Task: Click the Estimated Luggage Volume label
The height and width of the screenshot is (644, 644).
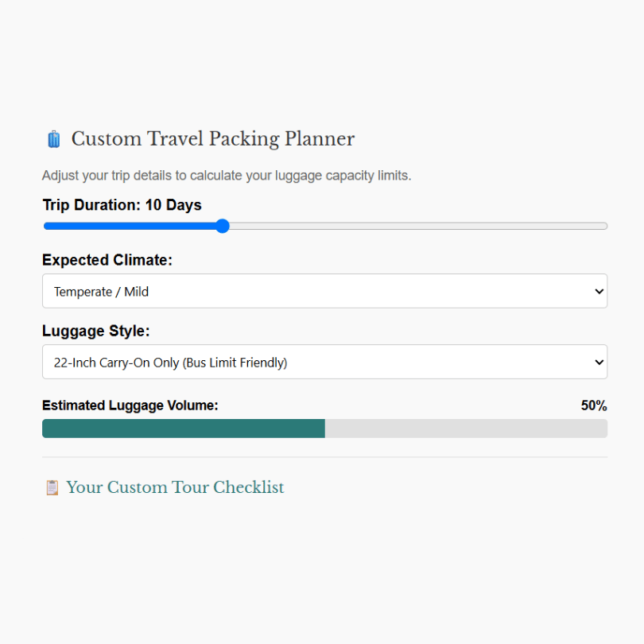Action: tap(130, 405)
